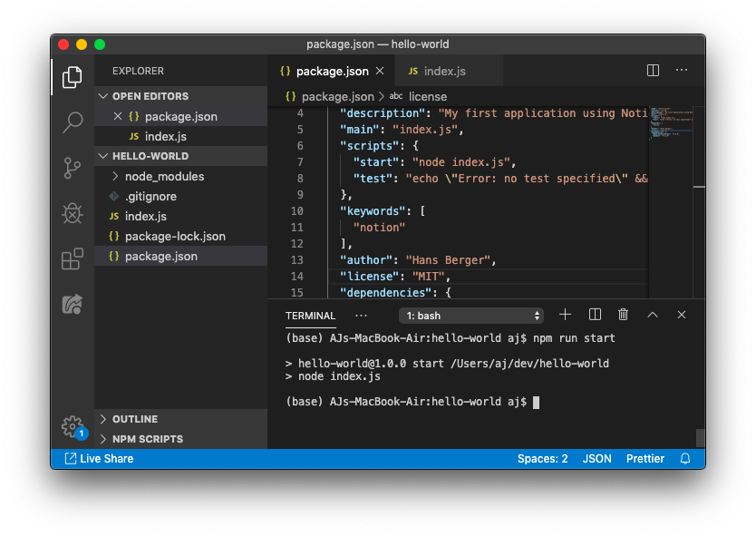Open package-lock.json in the explorer
Screen dimensions: 756x536
pos(175,236)
